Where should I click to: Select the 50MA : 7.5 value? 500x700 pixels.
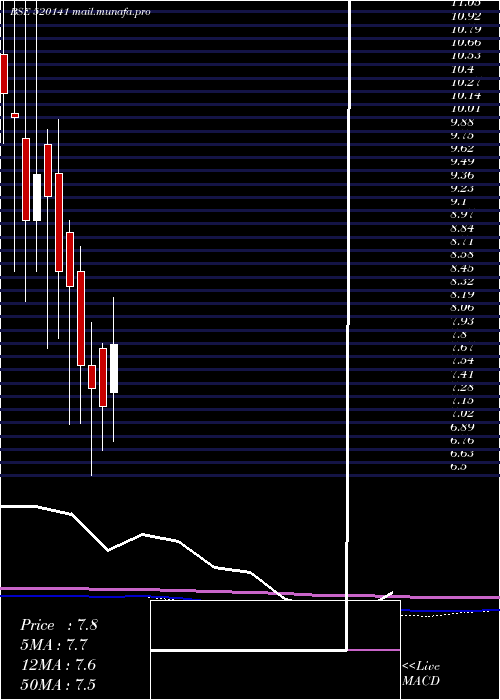tap(58, 684)
